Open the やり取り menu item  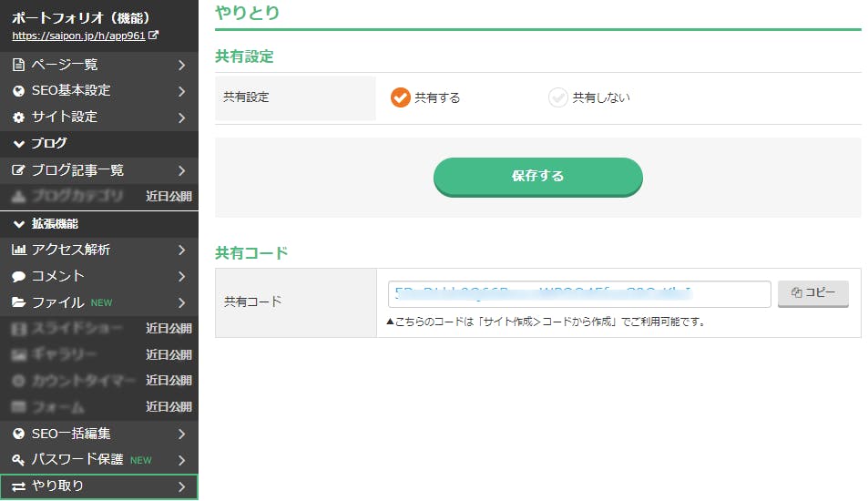pos(98,486)
